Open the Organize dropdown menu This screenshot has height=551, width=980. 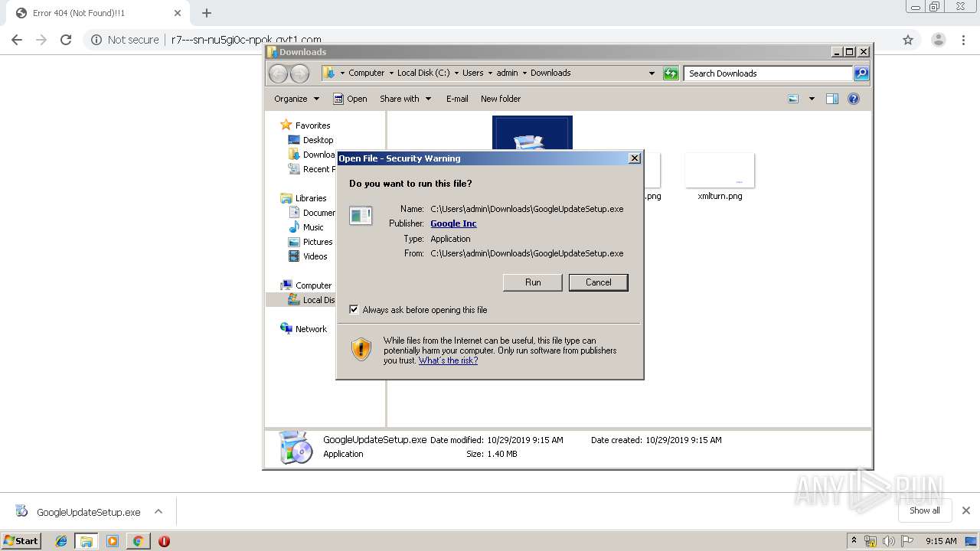pyautogui.click(x=296, y=99)
